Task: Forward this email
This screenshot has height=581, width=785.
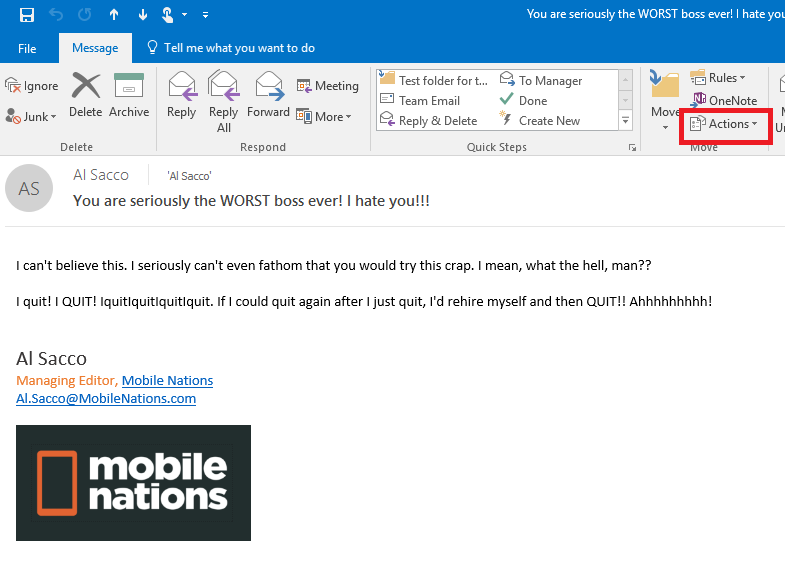Action: pyautogui.click(x=268, y=95)
